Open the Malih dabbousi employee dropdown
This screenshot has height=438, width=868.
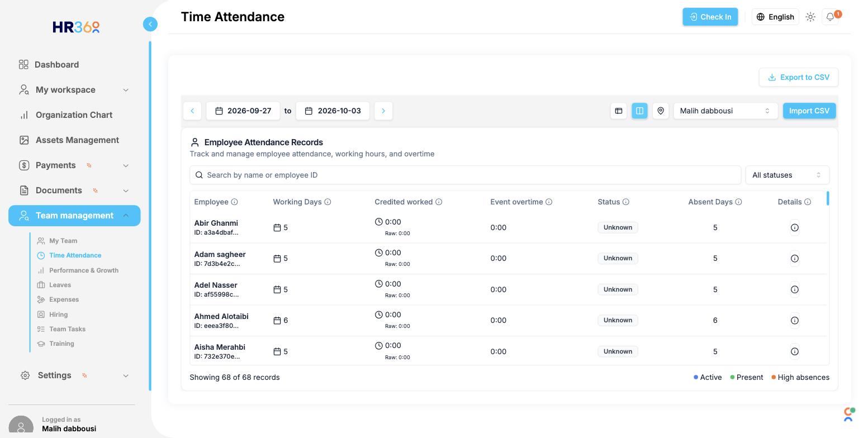(725, 111)
